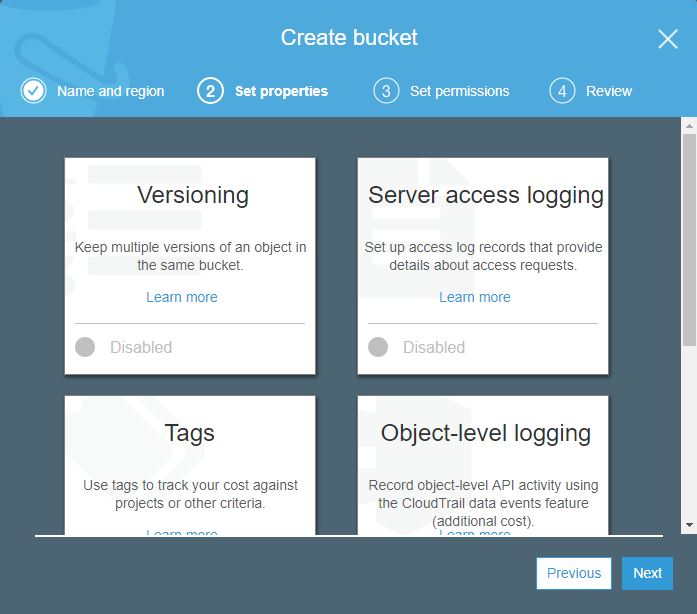Jump to the Review step
The image size is (697, 614).
click(609, 91)
